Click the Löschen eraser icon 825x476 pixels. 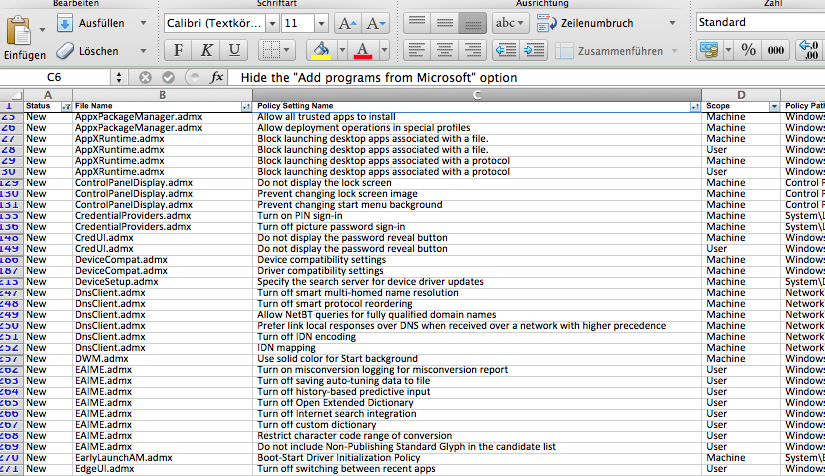65,51
